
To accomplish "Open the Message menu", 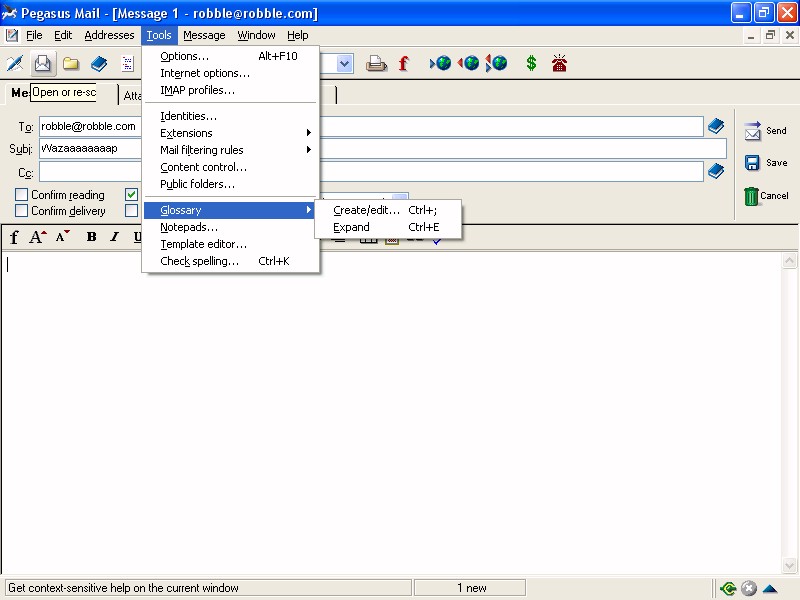I will pyautogui.click(x=204, y=35).
